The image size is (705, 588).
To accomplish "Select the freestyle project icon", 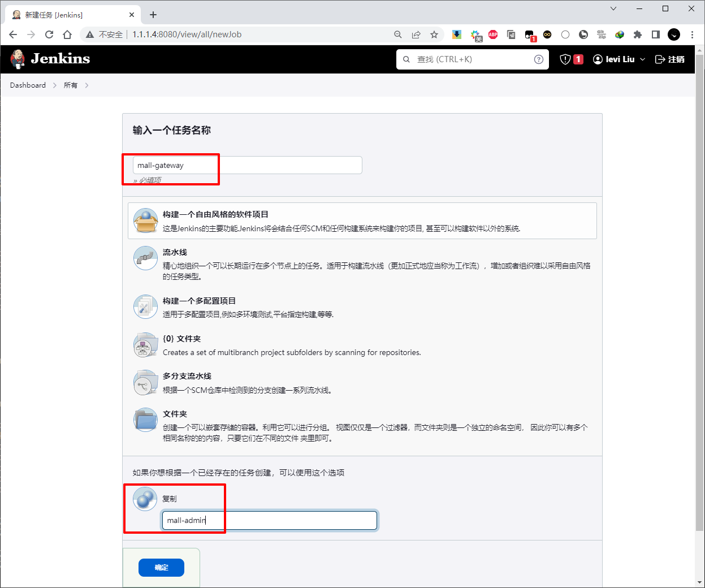I will (x=145, y=220).
